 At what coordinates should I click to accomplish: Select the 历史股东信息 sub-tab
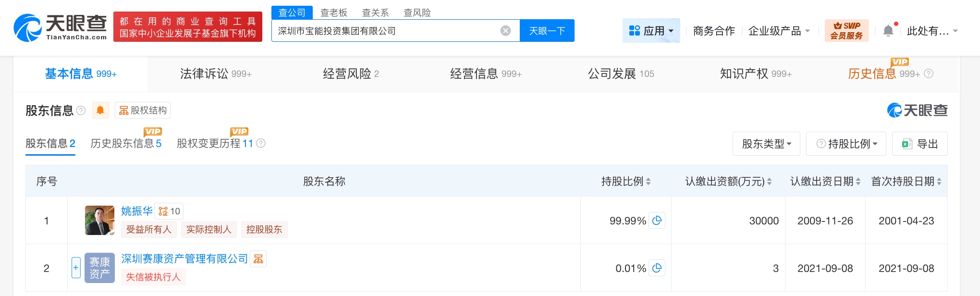click(126, 143)
